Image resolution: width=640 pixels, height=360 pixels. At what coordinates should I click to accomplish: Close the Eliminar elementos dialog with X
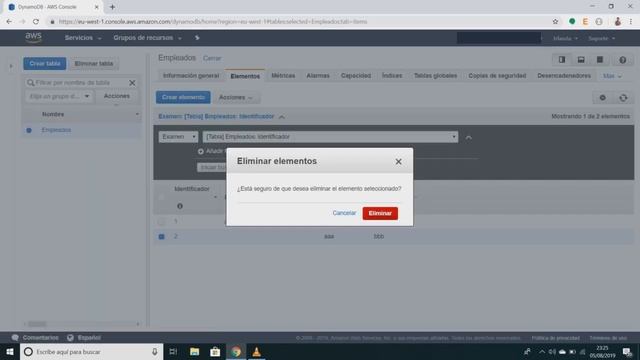398,162
